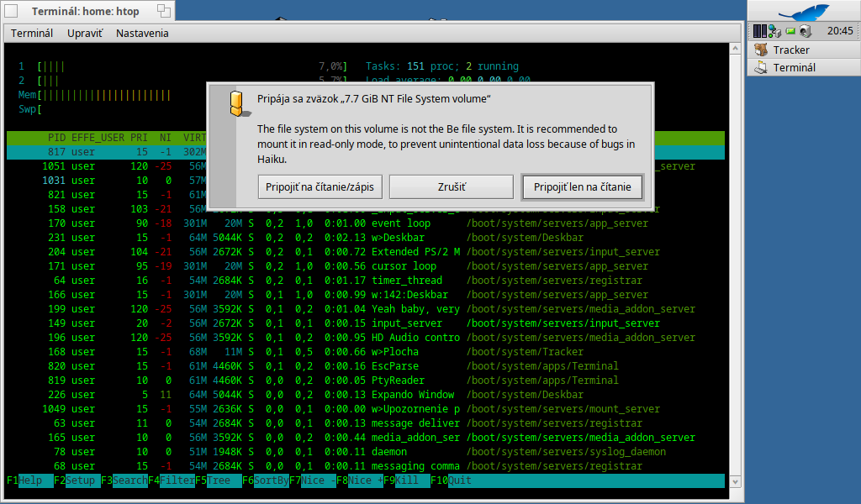Select process row 'EscParse'
Image resolution: width=861 pixels, height=504 pixels.
366,365
